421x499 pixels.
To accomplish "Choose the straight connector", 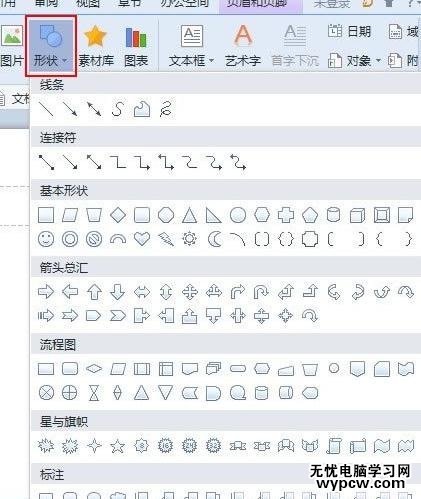I will pos(46,162).
